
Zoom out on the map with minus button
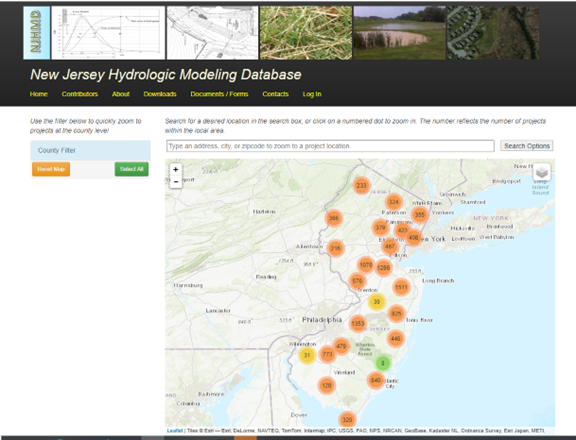coord(176,182)
